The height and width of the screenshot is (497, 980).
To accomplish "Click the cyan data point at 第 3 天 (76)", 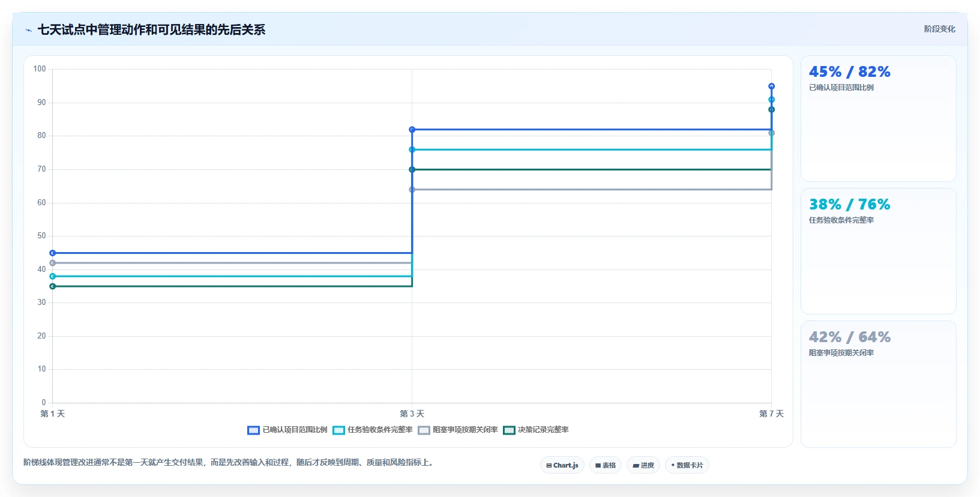I will coord(412,149).
